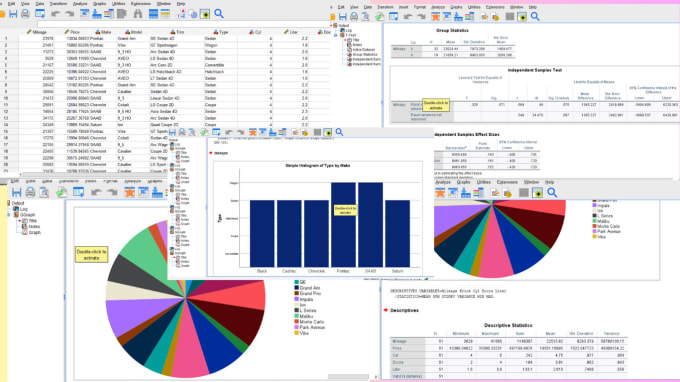Click Monte Carlo legend swatch in left pie viewer
This screenshot has width=680, height=382.
[297, 322]
